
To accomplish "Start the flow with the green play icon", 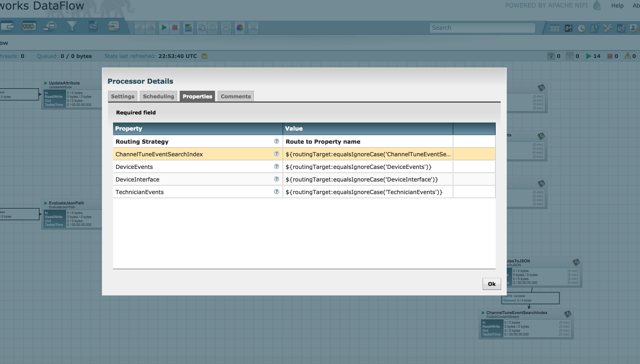I will [164, 27].
